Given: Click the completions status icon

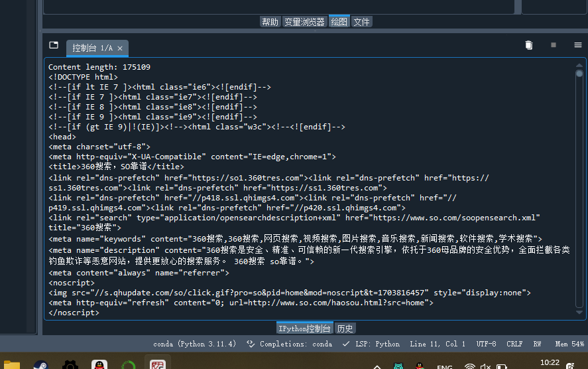Looking at the screenshot, I should (251, 344).
